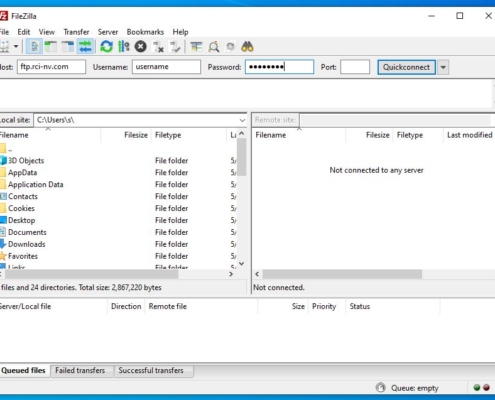Sort remote files by Filename header
495x400 pixels.
tap(299, 135)
